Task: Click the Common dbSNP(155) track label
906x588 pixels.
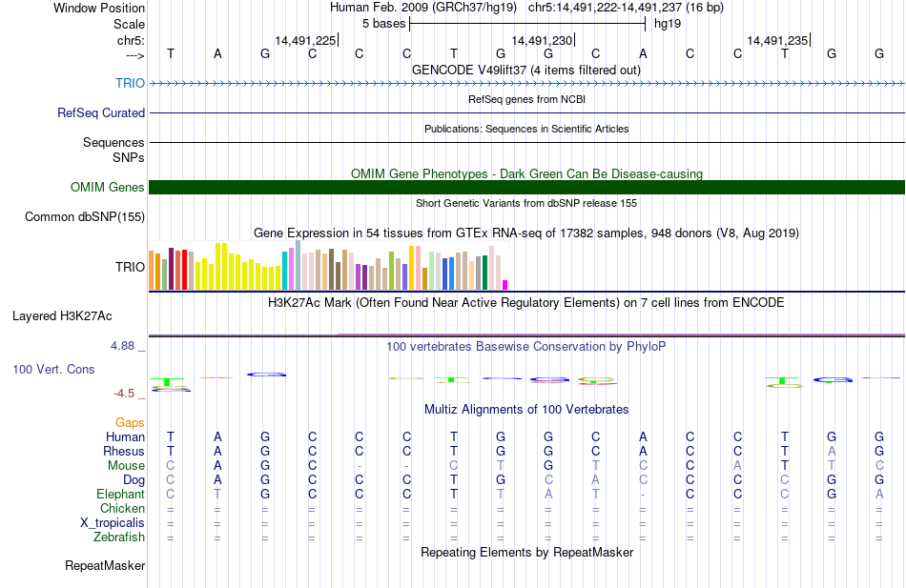Action: pos(84,216)
